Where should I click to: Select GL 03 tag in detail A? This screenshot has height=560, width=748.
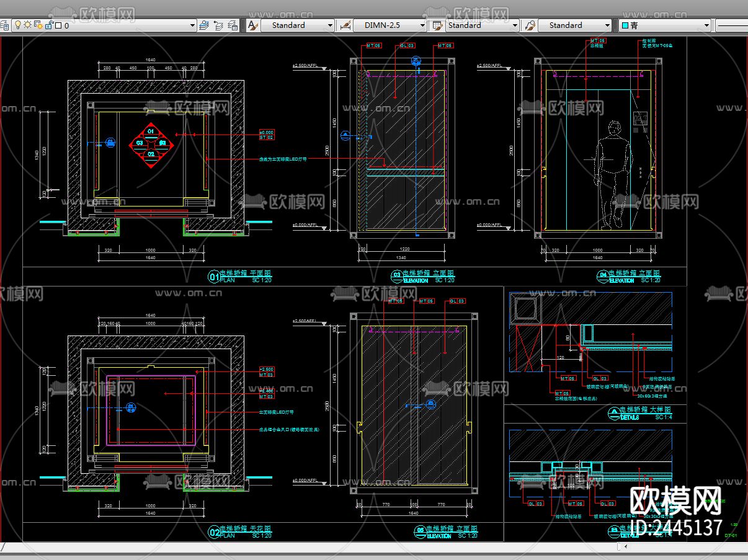click(600, 378)
